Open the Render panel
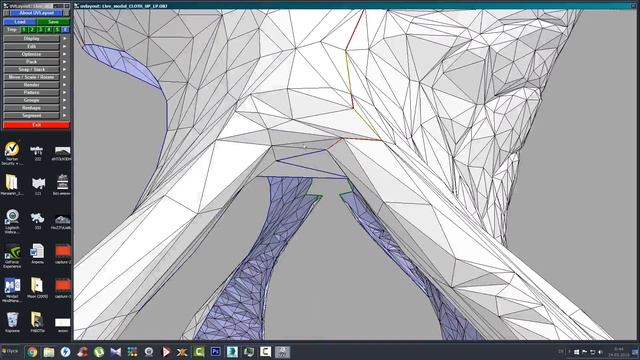 [x=31, y=84]
